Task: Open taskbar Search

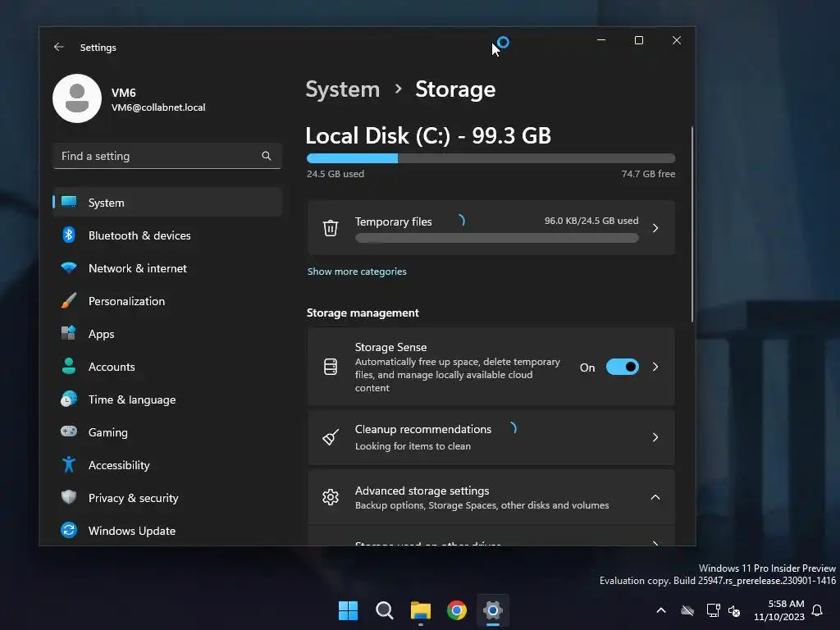Action: pyautogui.click(x=385, y=610)
